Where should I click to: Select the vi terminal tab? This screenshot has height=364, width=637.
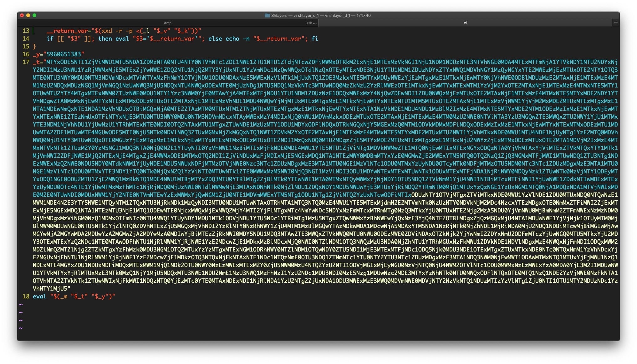(x=465, y=23)
